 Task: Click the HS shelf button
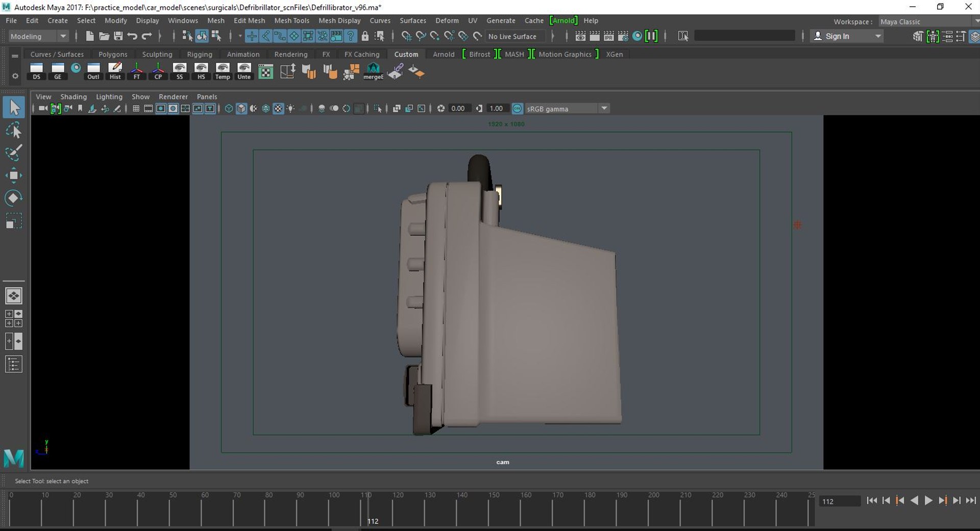pos(201,71)
